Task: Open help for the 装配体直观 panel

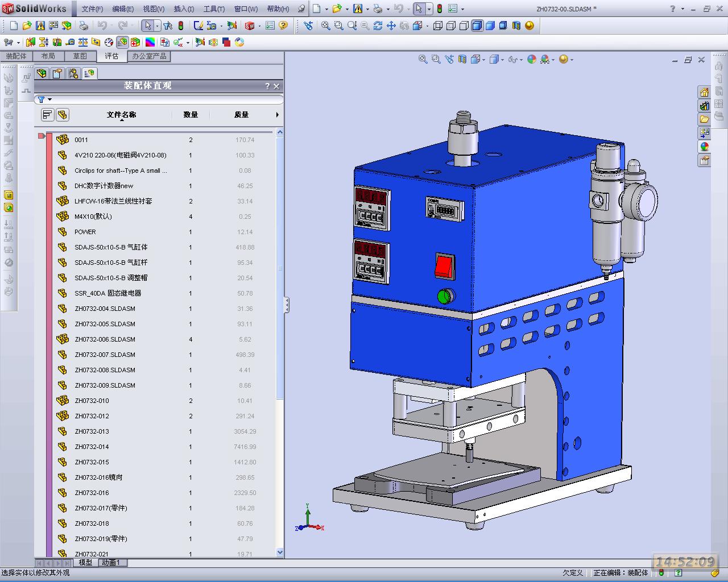Action: pyautogui.click(x=267, y=86)
